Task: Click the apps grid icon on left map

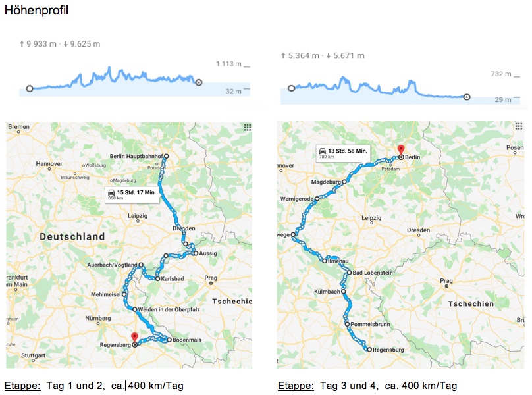Action: pyautogui.click(x=247, y=128)
